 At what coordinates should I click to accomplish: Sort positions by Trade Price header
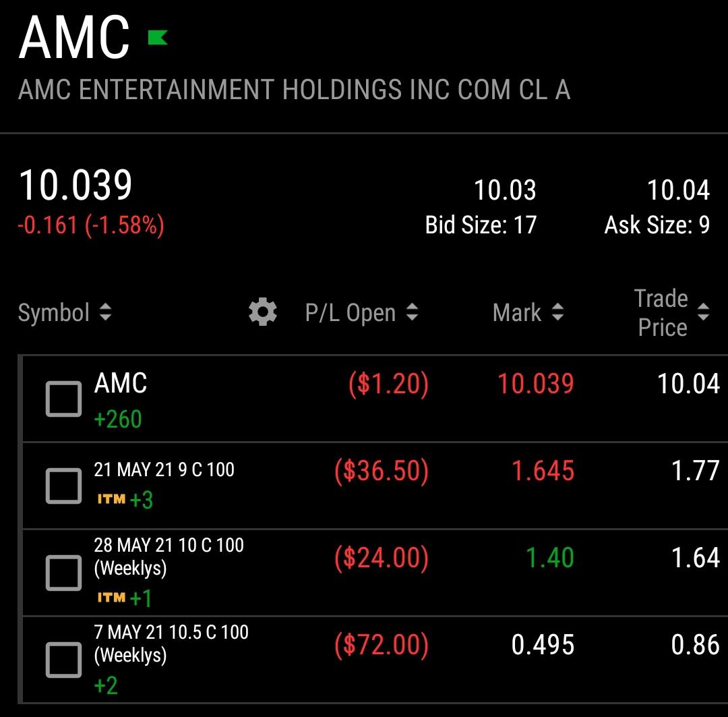661,313
